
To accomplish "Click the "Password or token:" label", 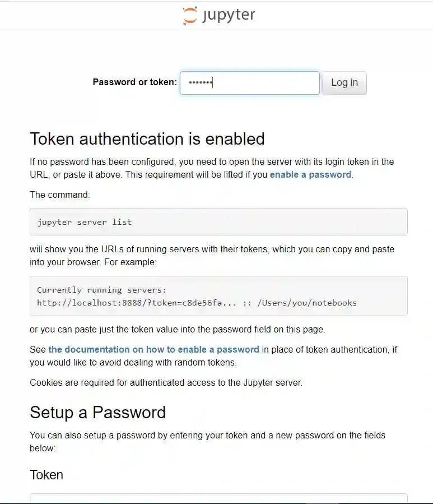I will 134,82.
